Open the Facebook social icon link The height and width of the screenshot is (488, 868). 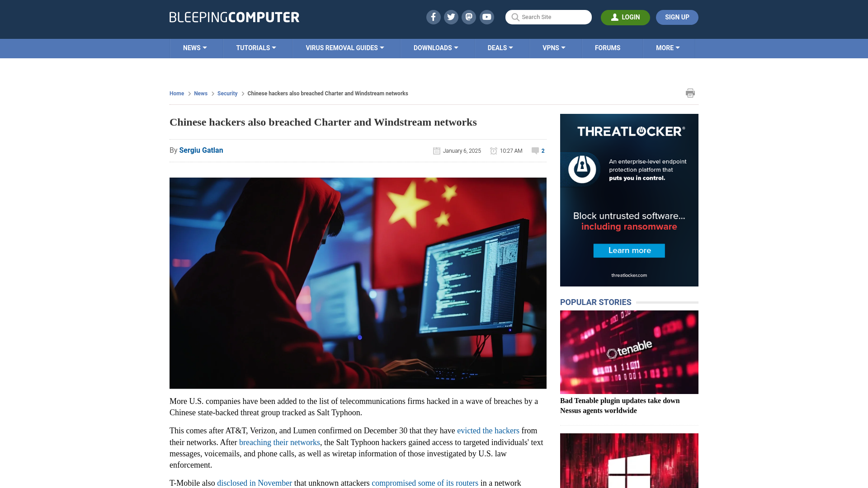(x=434, y=17)
